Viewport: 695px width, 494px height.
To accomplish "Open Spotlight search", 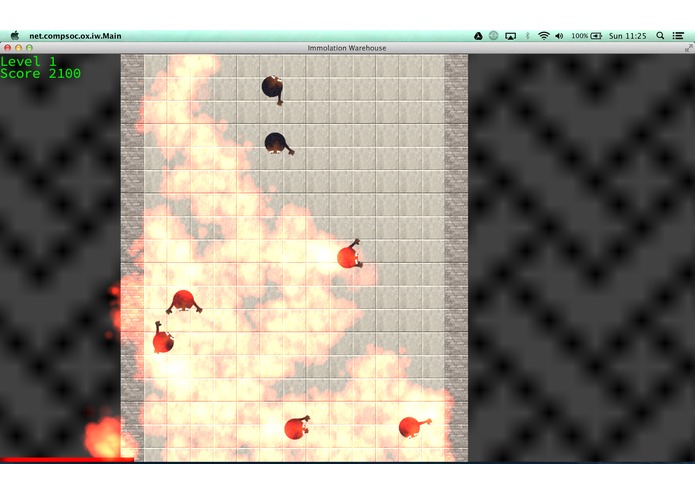I will (660, 35).
